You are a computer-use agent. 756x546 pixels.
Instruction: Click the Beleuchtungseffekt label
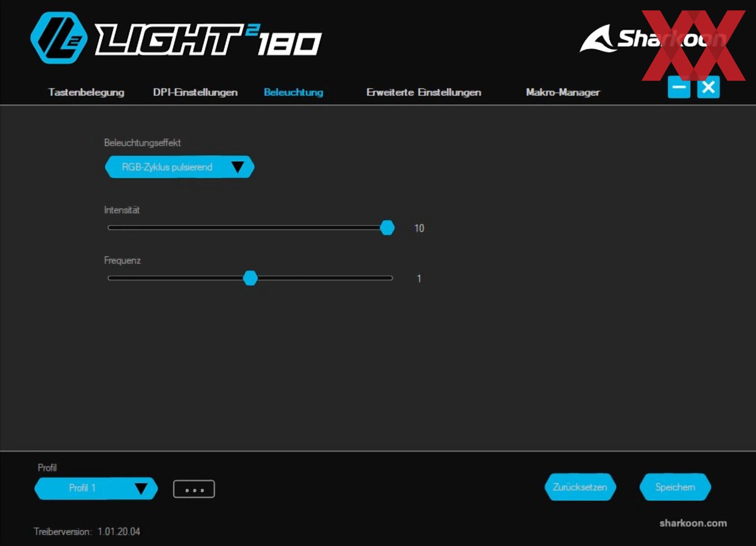coord(143,143)
